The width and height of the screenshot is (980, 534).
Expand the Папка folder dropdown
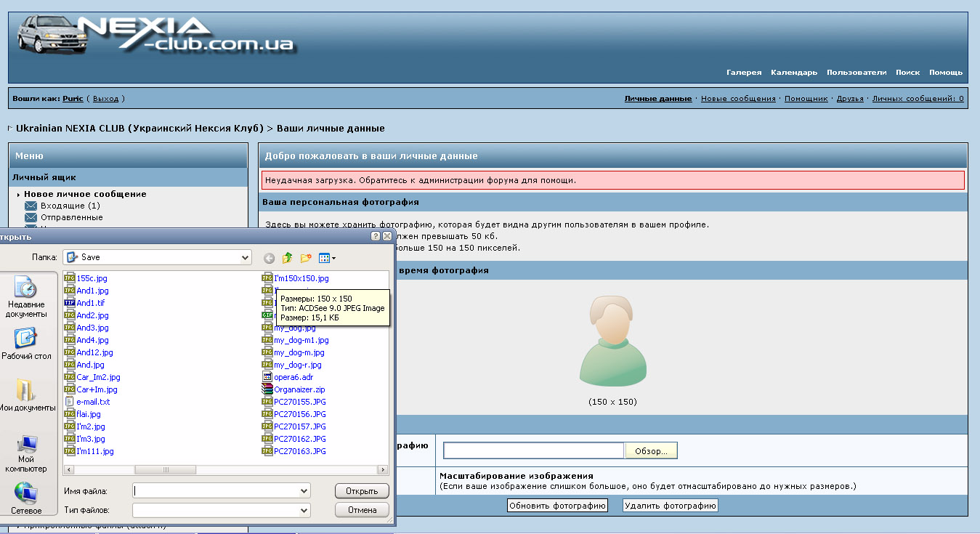point(245,257)
